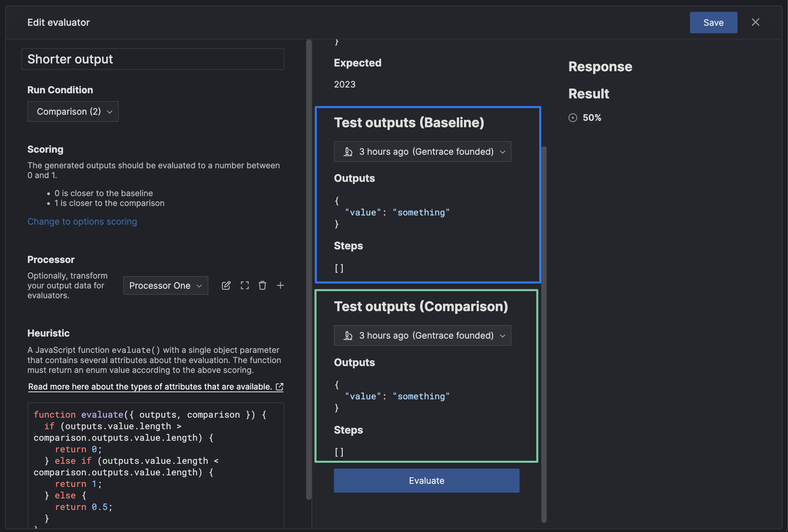Delete processor using the trash icon

coord(262,285)
